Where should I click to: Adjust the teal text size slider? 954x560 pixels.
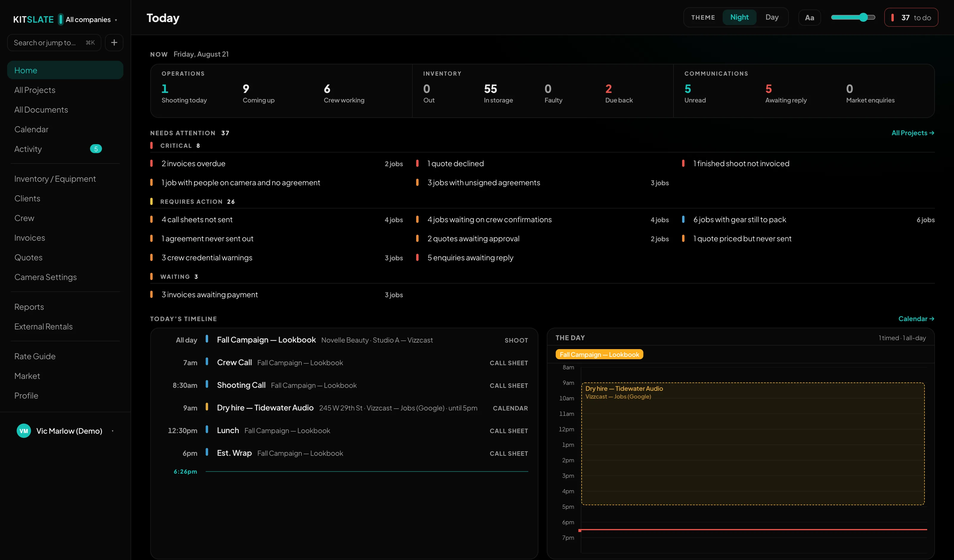pos(853,17)
